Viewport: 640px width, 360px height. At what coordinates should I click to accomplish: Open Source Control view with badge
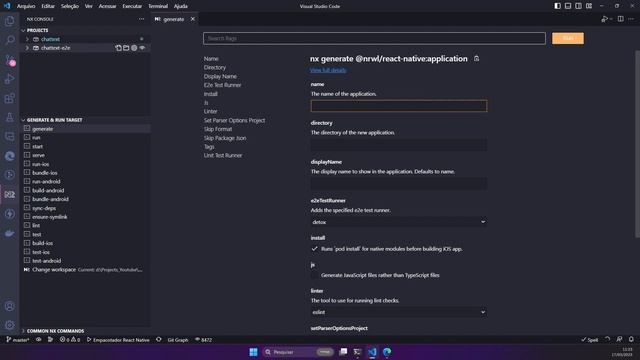(9, 60)
